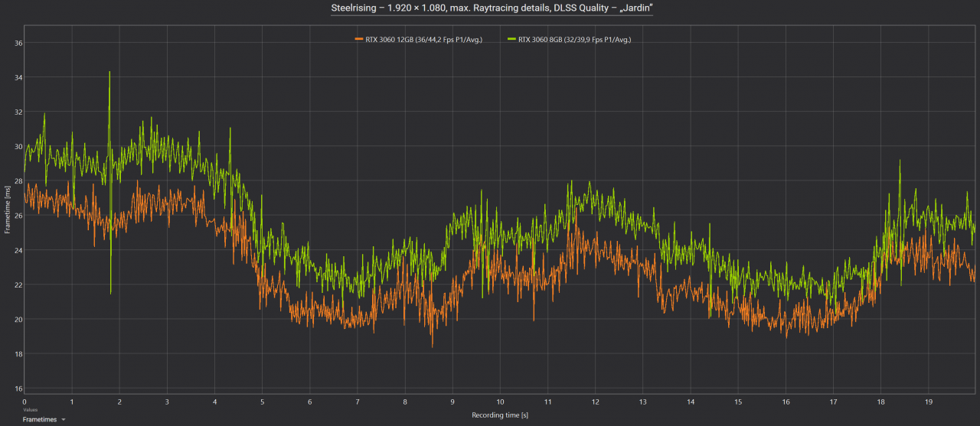
Task: Click the 17 second tick on time axis
Action: (x=833, y=401)
